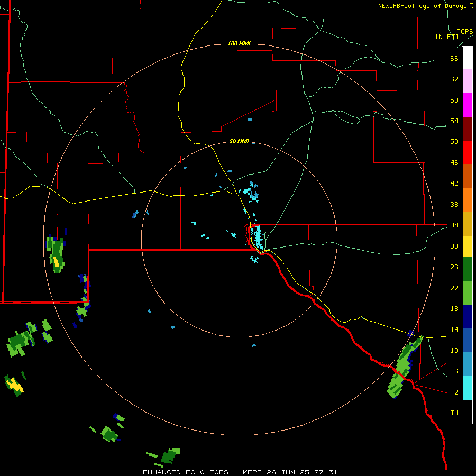Click the 58 value on the legend

point(454,100)
